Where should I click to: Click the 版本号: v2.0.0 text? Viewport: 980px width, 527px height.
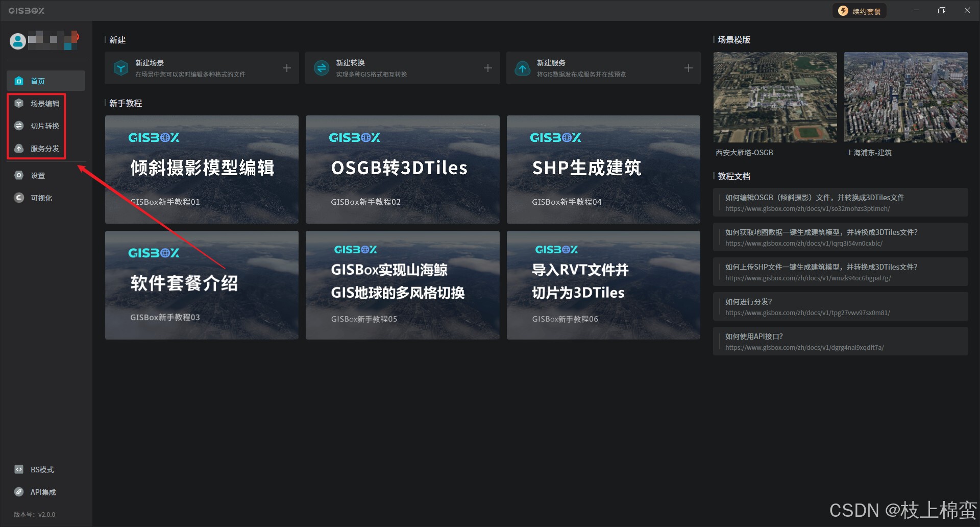click(x=34, y=514)
